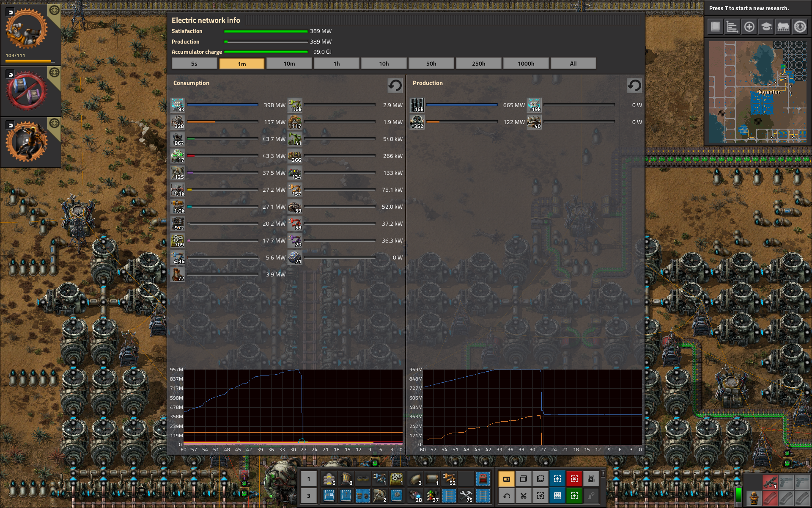
Task: Toggle ALT mode button
Action: [x=506, y=479]
